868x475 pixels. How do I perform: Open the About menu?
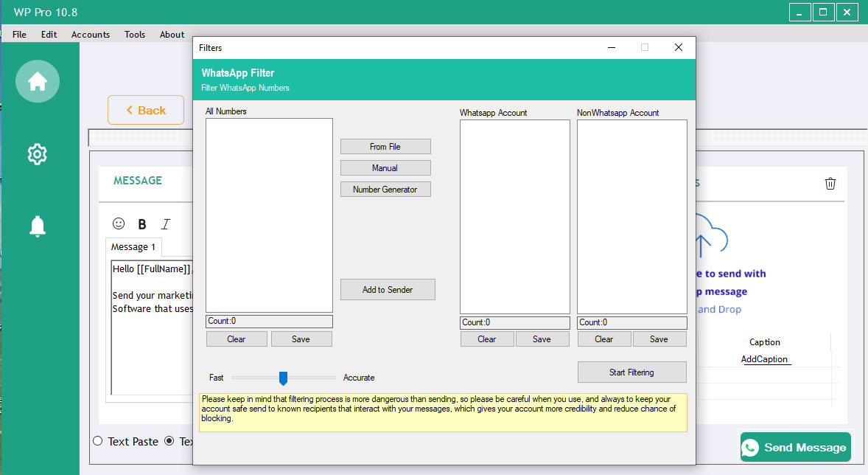(x=172, y=35)
